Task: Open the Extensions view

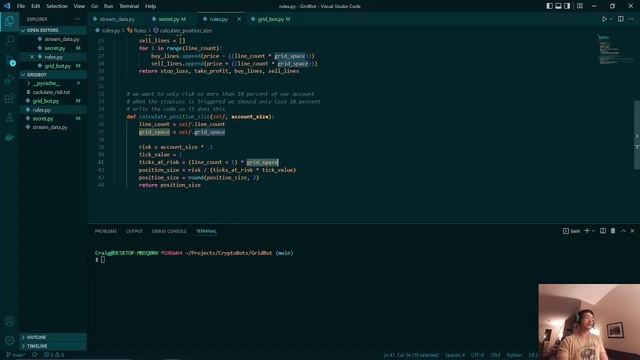Action: click(9, 98)
